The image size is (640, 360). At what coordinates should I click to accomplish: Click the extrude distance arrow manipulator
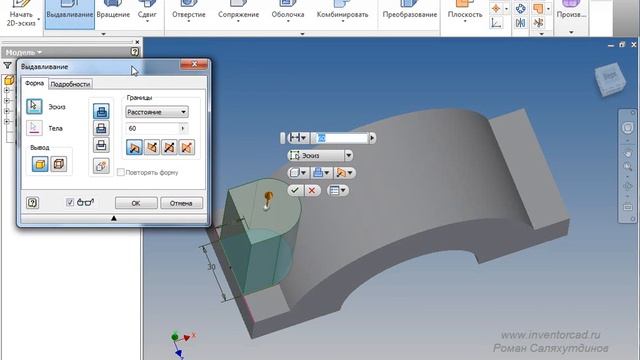267,200
